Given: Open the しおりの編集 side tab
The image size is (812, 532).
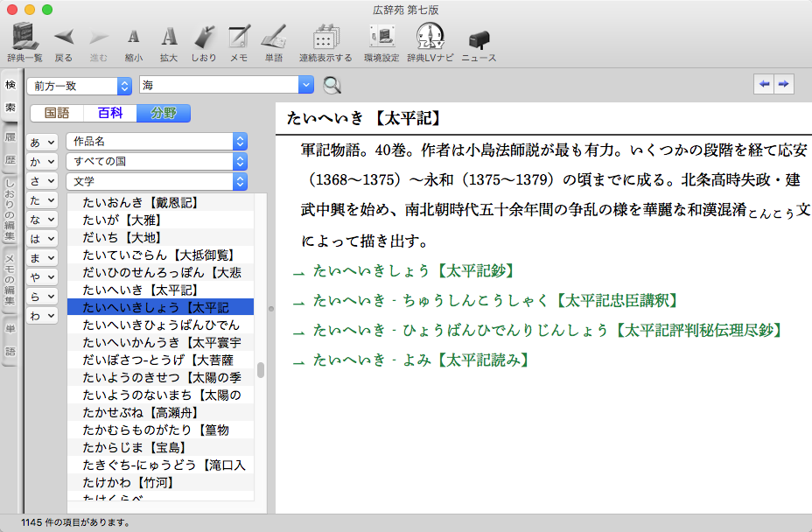Looking at the screenshot, I should [x=10, y=210].
